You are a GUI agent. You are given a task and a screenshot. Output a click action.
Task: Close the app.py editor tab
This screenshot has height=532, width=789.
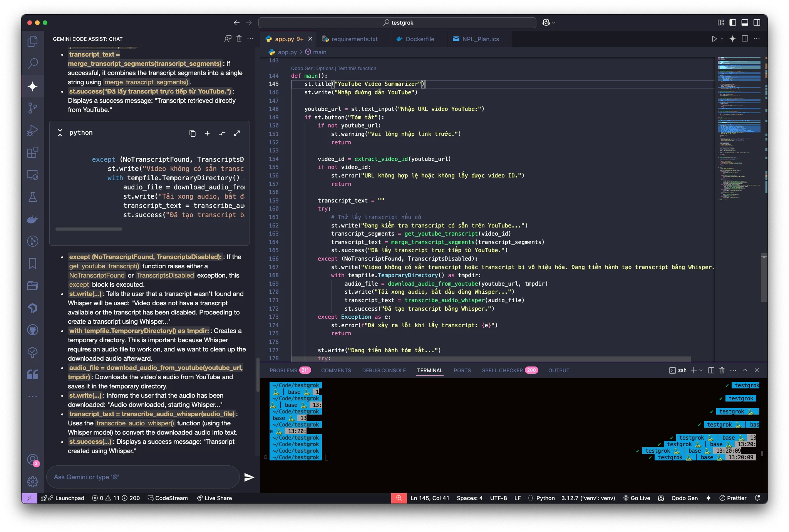click(310, 39)
